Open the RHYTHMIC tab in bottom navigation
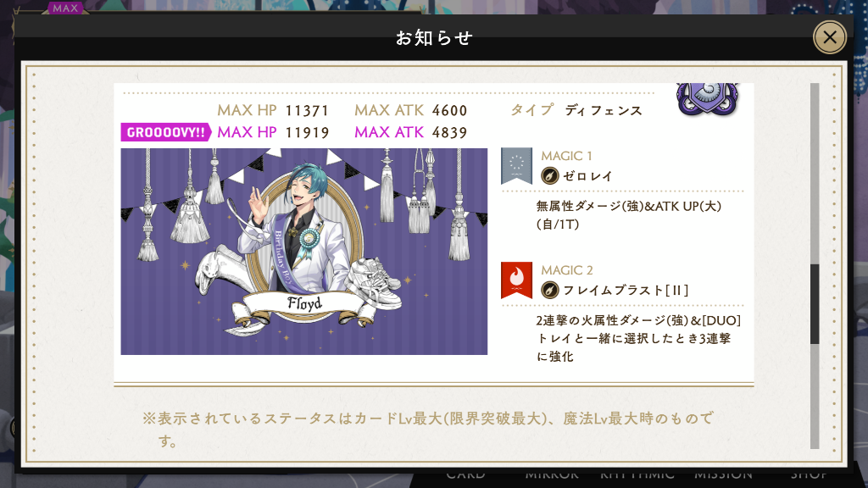Viewport: 868px width, 488px height. (x=637, y=474)
